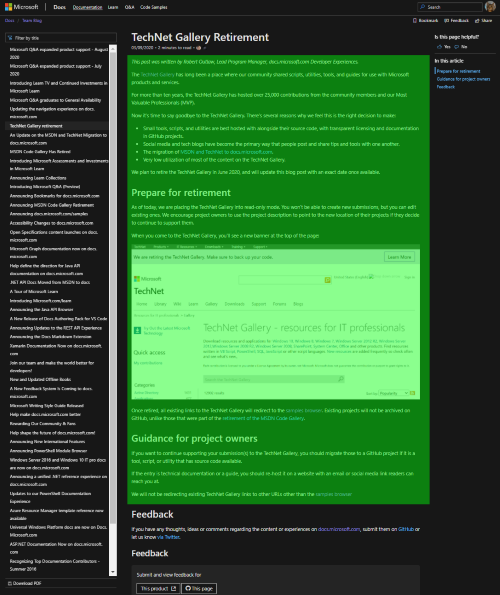This screenshot has width=500, height=595.
Task: Open Microsoft Q&A expanded product support - August 2020
Action: point(58,53)
